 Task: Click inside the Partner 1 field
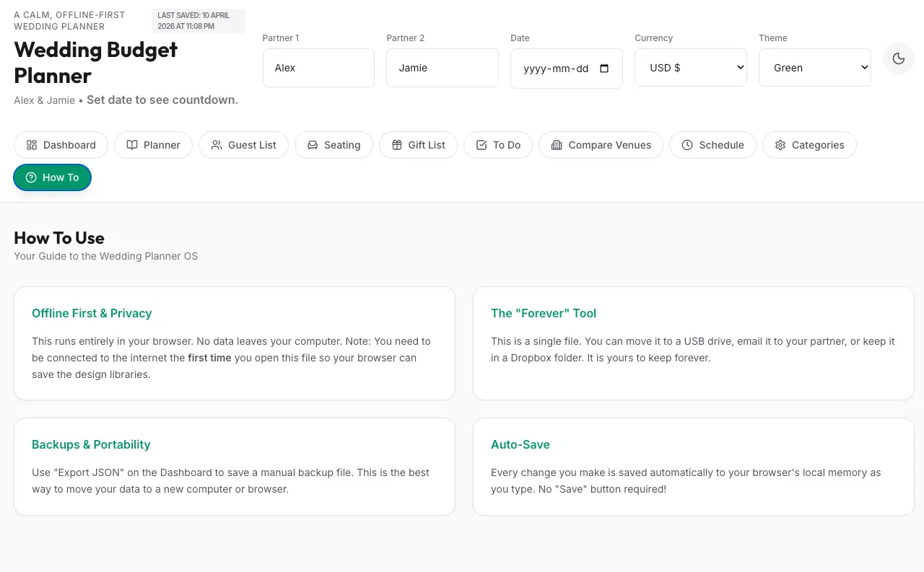(x=318, y=67)
